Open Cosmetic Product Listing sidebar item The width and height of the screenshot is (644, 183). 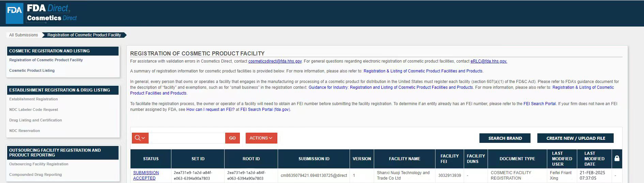[32, 70]
